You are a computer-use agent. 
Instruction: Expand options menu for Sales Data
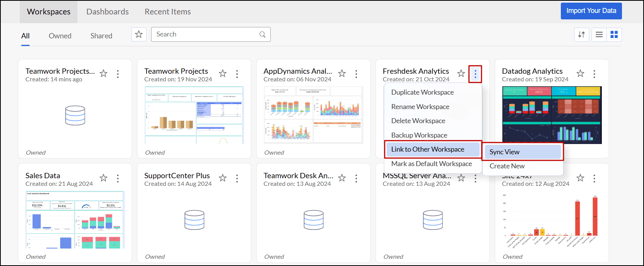118,178
